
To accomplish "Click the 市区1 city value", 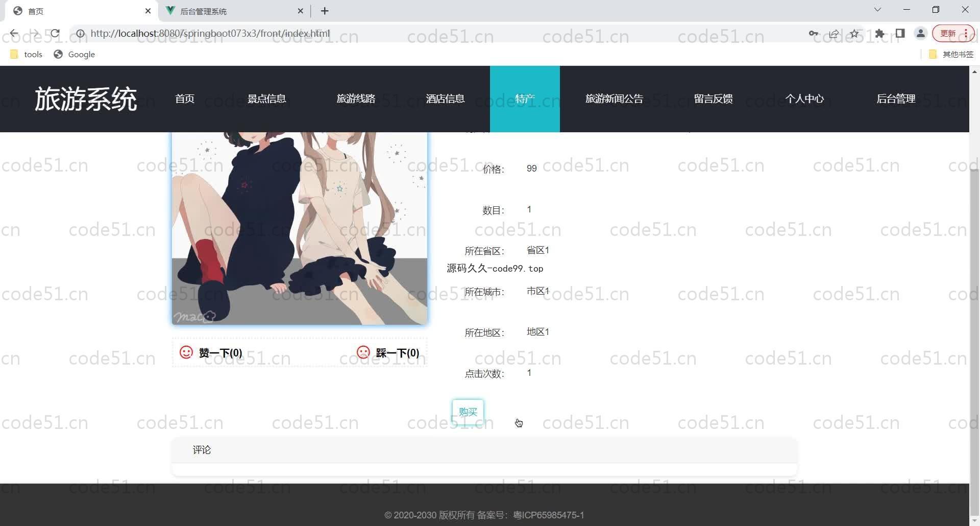I will click(537, 291).
